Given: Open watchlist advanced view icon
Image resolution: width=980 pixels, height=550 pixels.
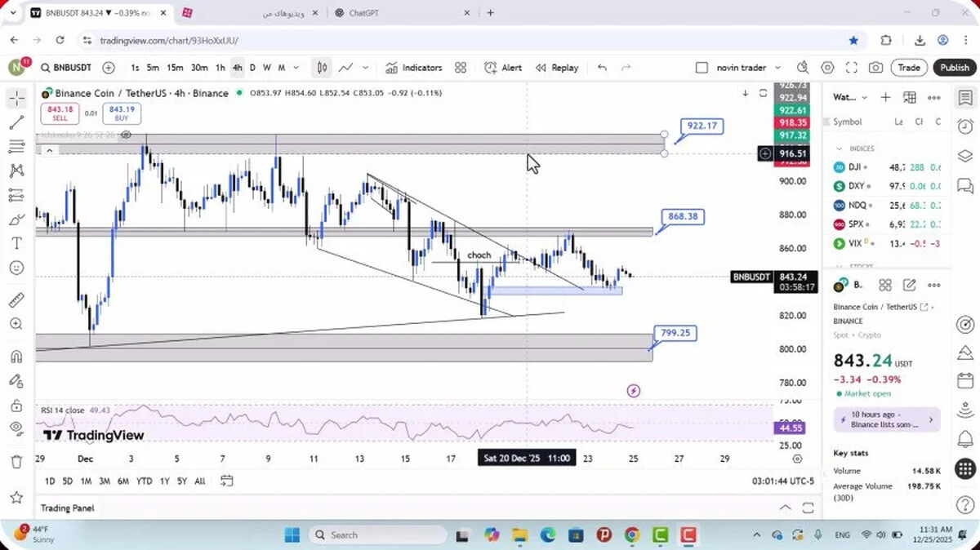Looking at the screenshot, I should 910,97.
